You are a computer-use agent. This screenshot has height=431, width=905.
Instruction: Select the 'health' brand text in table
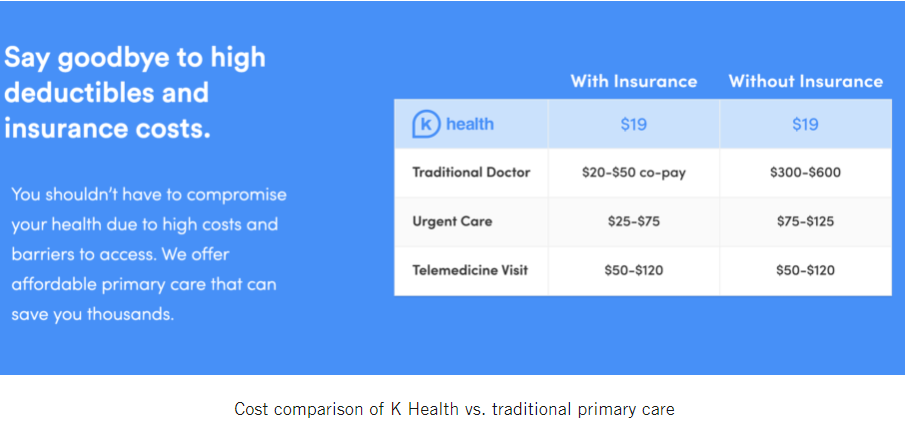click(470, 124)
